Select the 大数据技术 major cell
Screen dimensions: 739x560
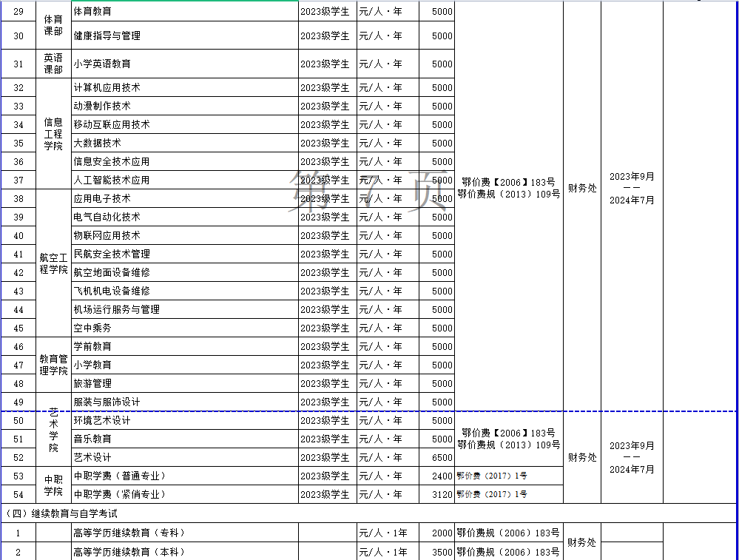(184, 143)
